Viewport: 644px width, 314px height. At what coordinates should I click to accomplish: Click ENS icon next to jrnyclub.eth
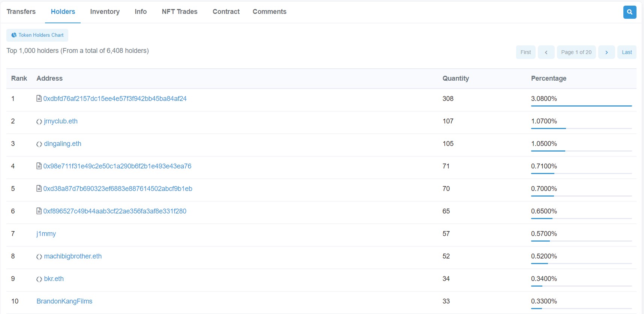click(x=39, y=122)
